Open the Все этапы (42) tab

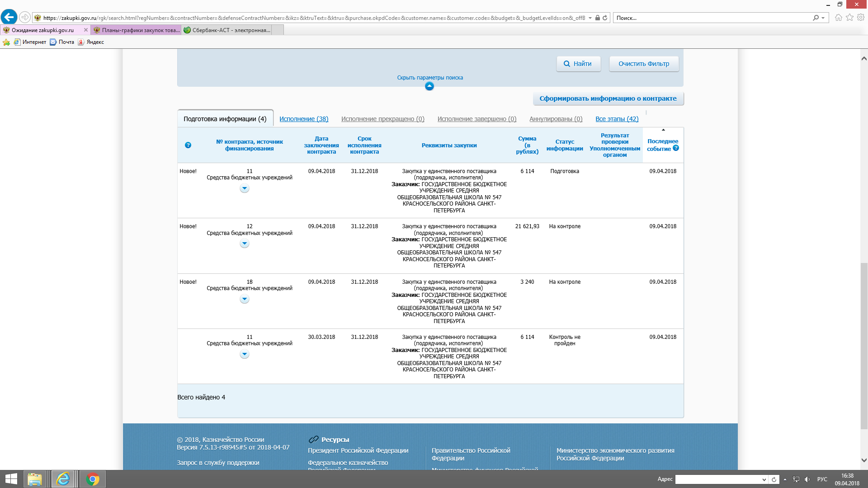coord(617,119)
